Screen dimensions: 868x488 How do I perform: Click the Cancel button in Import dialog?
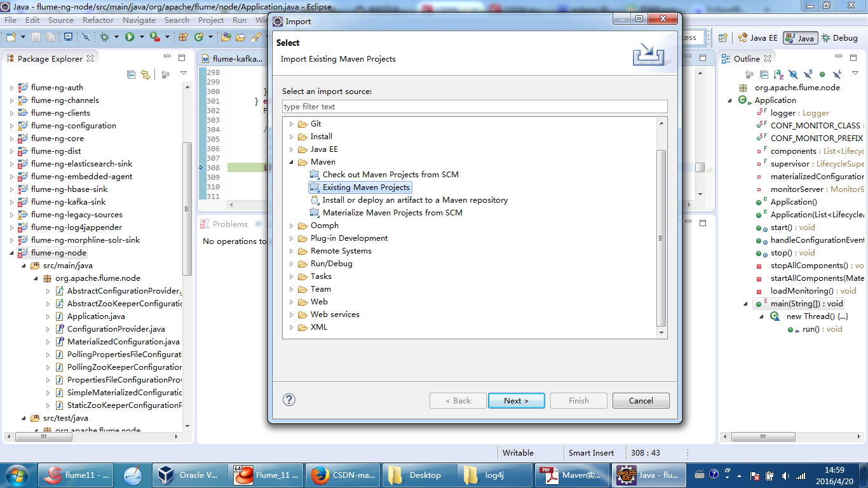(641, 400)
